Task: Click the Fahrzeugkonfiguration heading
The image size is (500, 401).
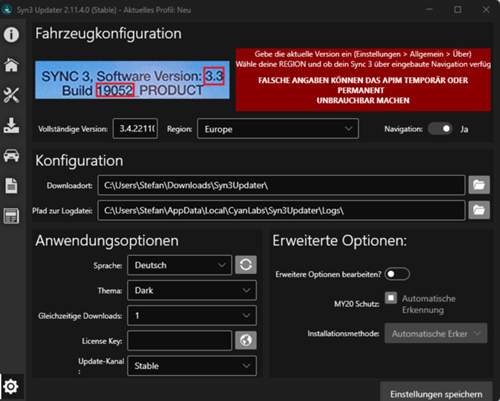Action: point(109,34)
